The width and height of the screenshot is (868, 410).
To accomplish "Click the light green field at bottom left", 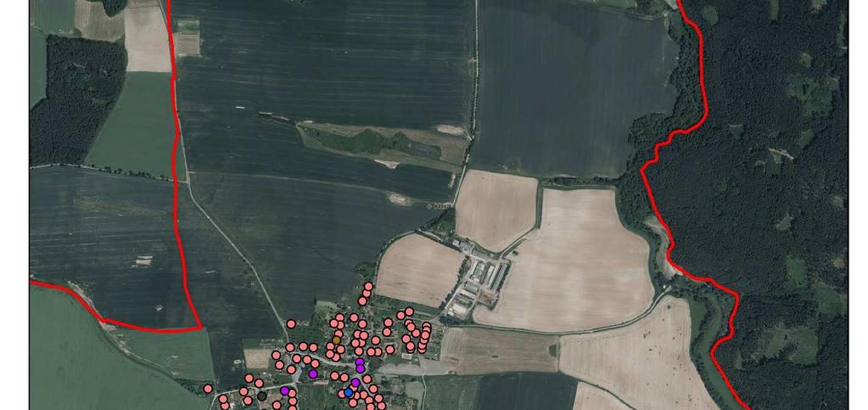I will (x=110, y=355).
